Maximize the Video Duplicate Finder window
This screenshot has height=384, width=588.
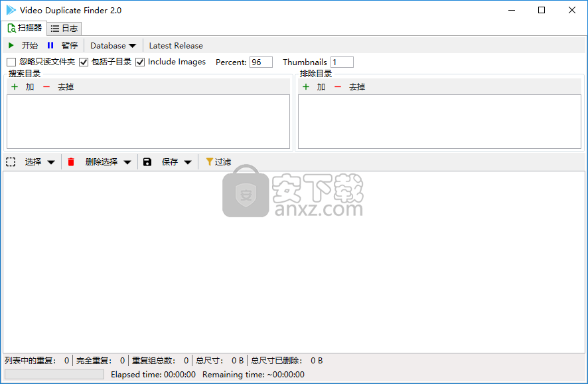[542, 10]
